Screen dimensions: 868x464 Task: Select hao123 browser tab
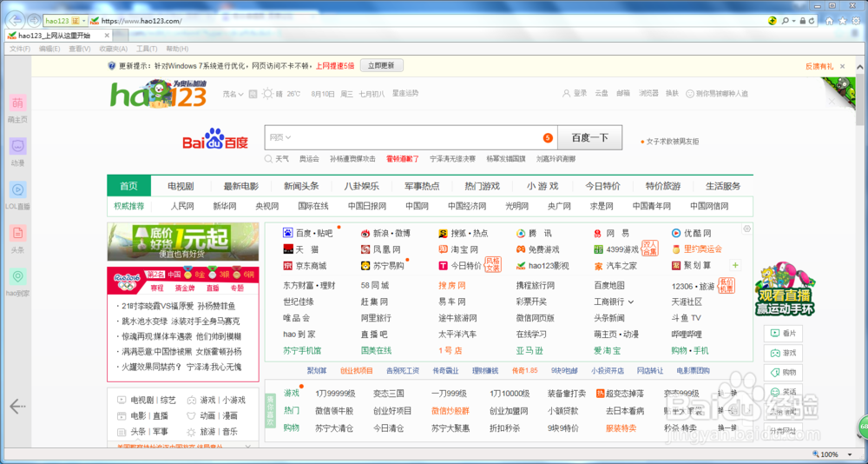click(x=59, y=36)
